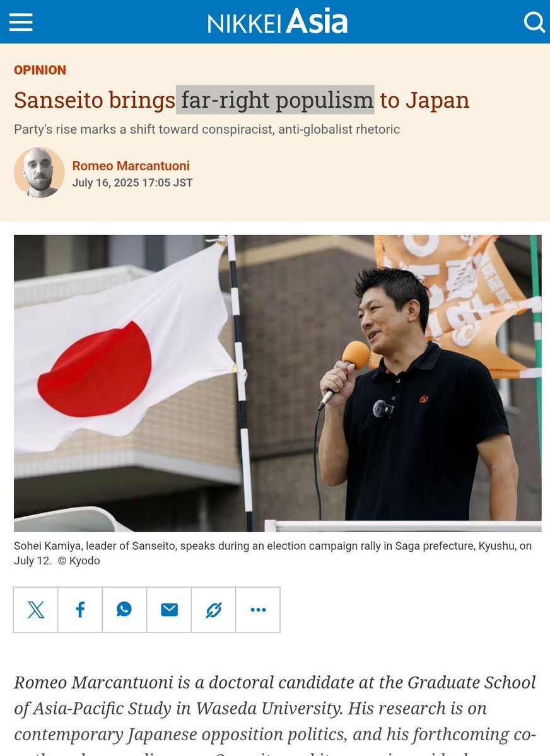Open the search magnifier icon
Image resolution: width=550 pixels, height=756 pixels.
[534, 22]
